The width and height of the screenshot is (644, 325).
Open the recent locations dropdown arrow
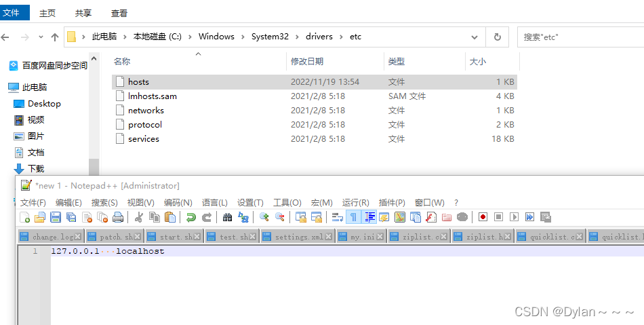[41, 37]
